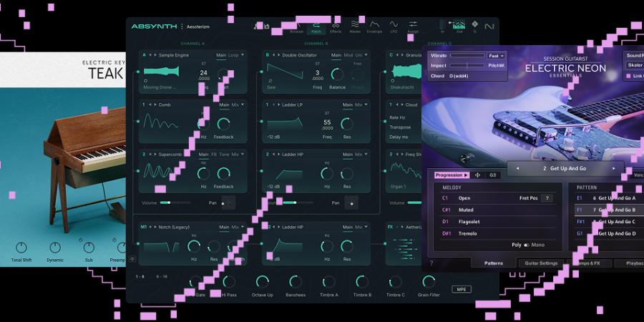Toggle the Progression button in Electric Neon

[452, 175]
